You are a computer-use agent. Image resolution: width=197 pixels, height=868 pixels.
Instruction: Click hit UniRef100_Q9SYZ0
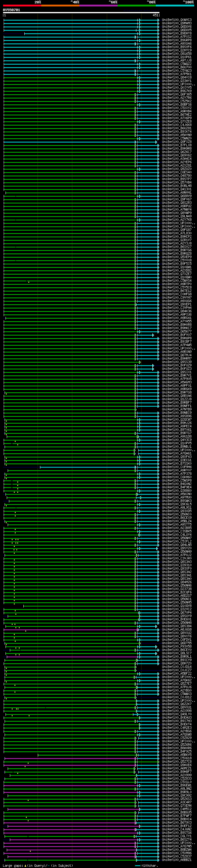point(177,548)
